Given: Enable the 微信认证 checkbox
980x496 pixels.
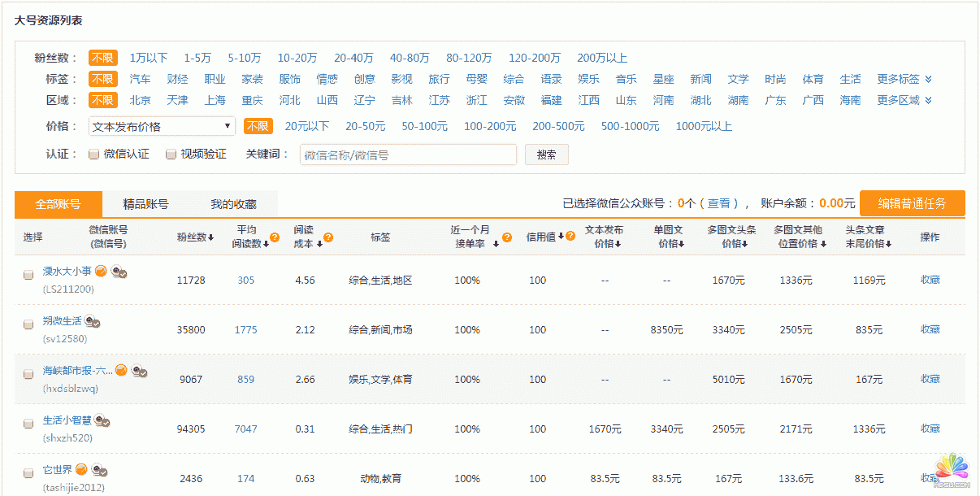Looking at the screenshot, I should click(93, 154).
